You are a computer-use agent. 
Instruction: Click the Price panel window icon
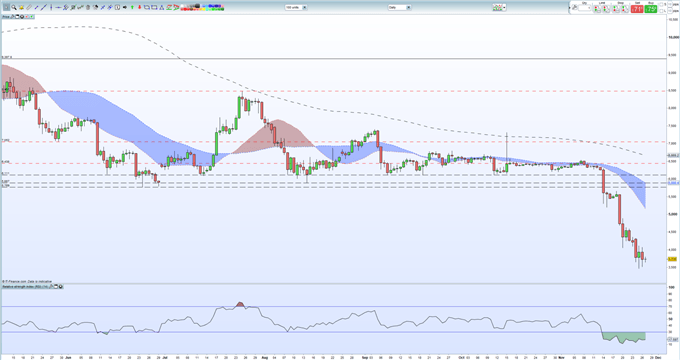[x=17, y=16]
